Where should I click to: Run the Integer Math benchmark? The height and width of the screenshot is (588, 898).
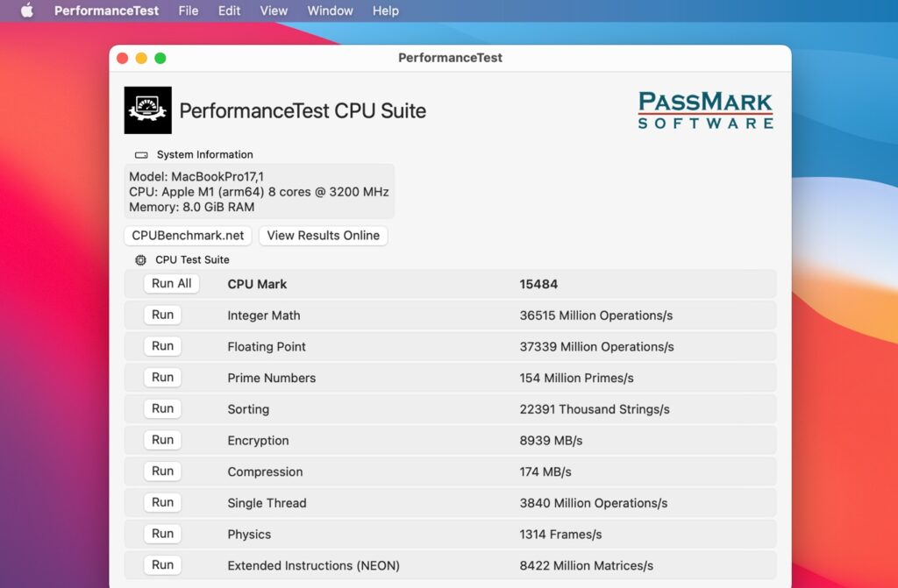tap(162, 315)
